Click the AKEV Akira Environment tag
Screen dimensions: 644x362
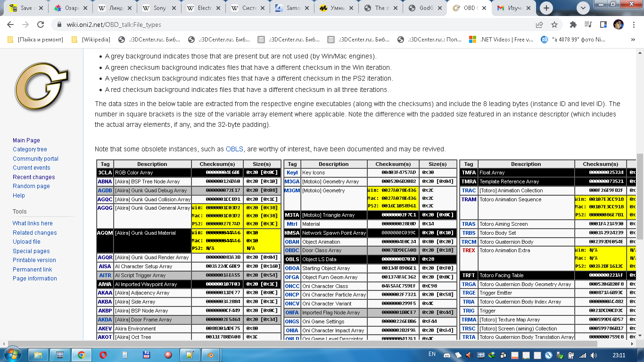[105, 329]
